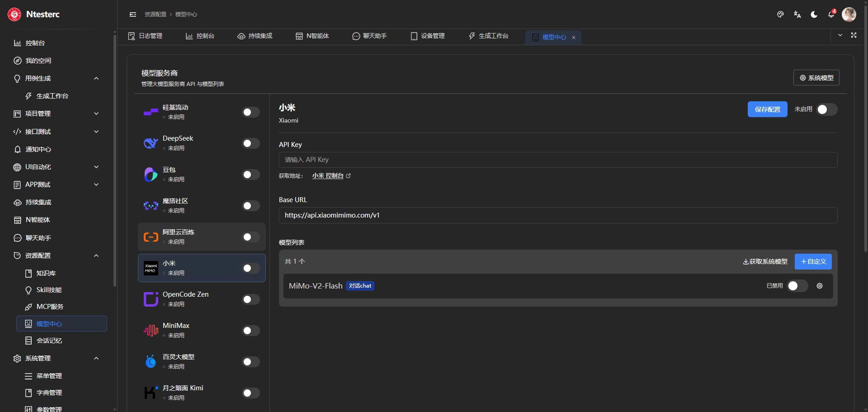Switch to the 持续集成 tab
868x412 pixels.
[255, 36]
